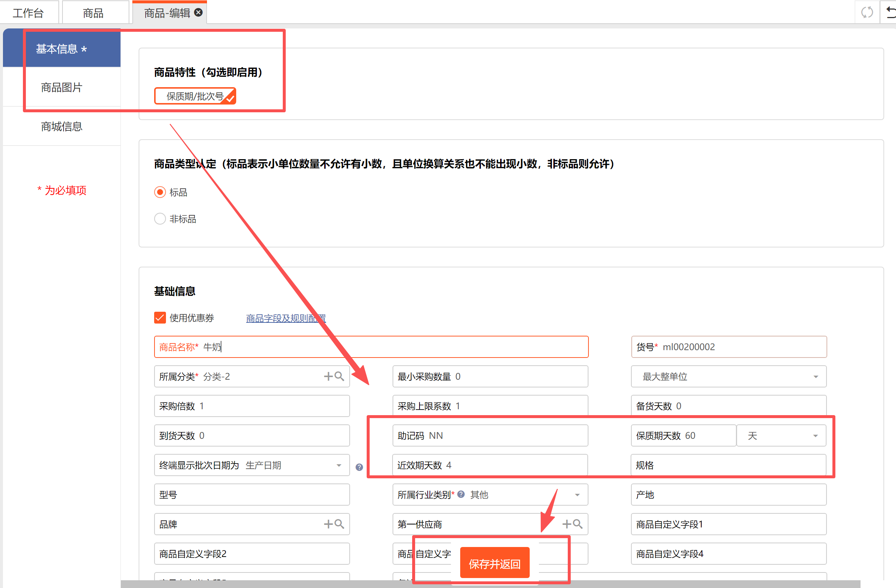Click the plus icon in 所属分类 field

tap(328, 376)
